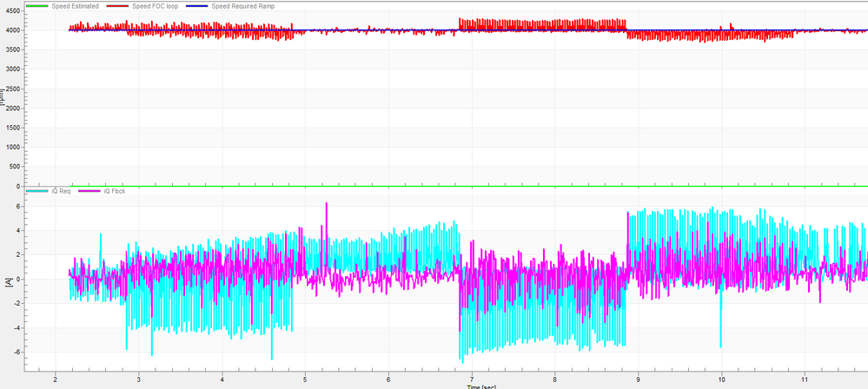Click the magenta iQ Fbck legend swatch
The width and height of the screenshot is (868, 389).
(89, 191)
